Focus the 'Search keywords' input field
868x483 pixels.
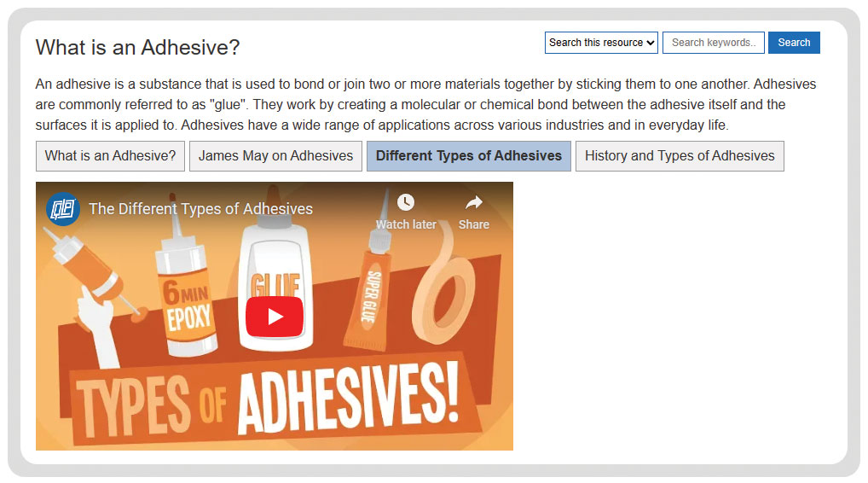tap(714, 43)
